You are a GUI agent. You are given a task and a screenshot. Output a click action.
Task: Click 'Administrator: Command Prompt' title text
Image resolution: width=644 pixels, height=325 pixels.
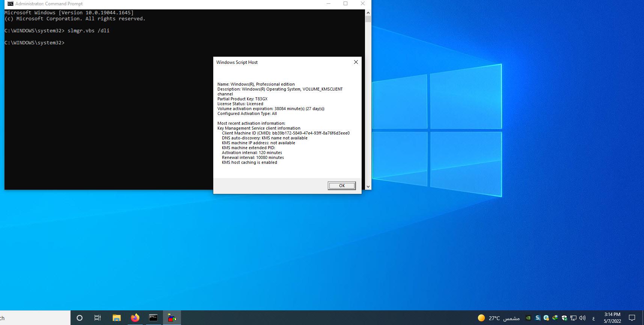(x=49, y=4)
